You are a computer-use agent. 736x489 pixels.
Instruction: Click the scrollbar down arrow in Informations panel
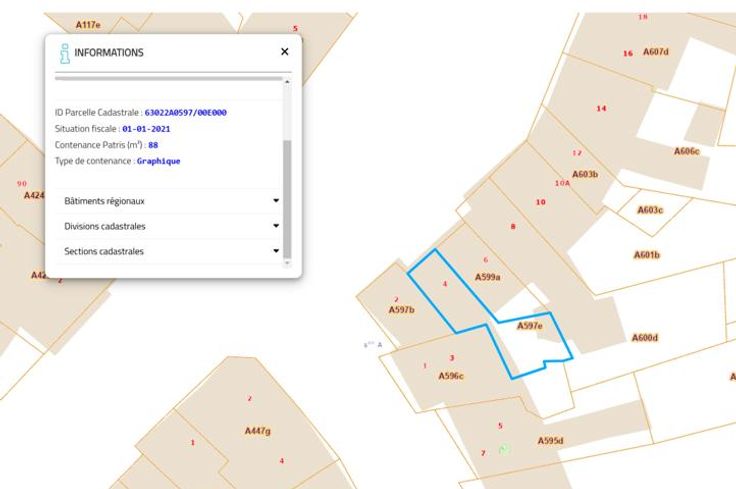287,263
